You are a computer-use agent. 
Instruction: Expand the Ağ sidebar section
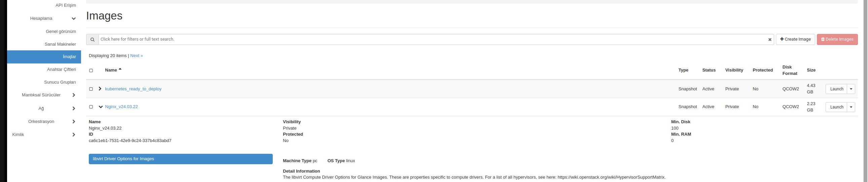click(x=73, y=108)
